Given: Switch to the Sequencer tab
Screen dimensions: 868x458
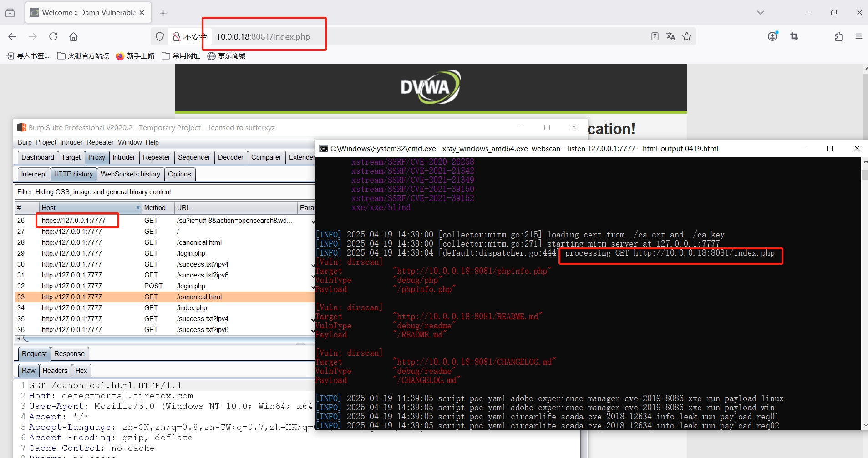Looking at the screenshot, I should pos(194,157).
